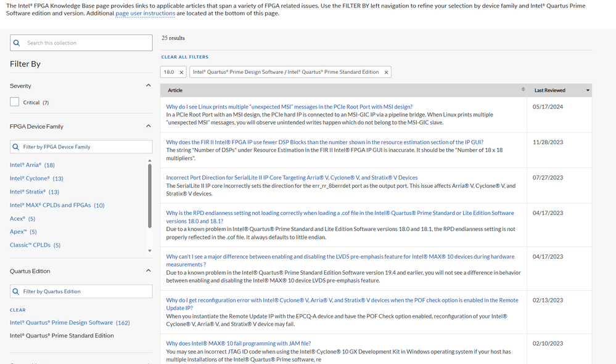Remove the 18.0 filter chip
This screenshot has height=364, width=616.
tap(181, 72)
